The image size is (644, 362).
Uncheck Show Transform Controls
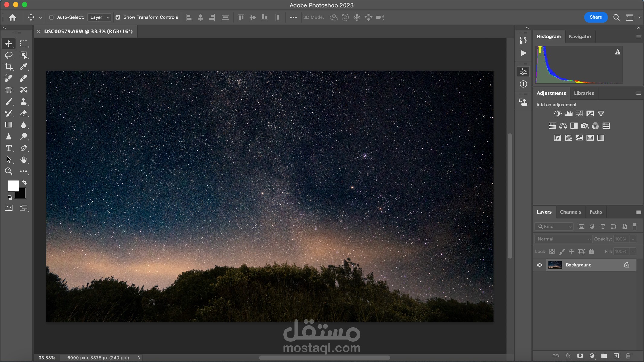(x=118, y=17)
